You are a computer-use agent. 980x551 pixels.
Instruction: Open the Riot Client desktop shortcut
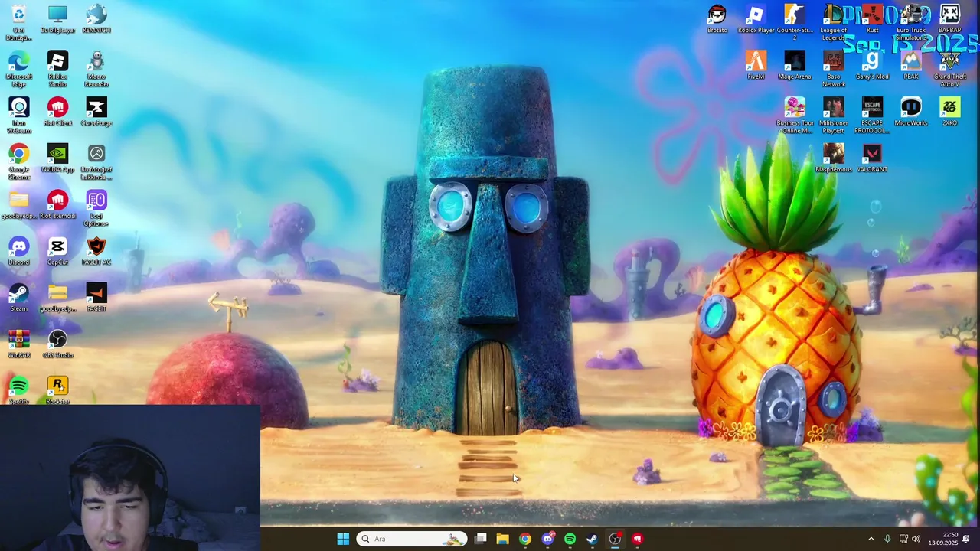pos(57,112)
